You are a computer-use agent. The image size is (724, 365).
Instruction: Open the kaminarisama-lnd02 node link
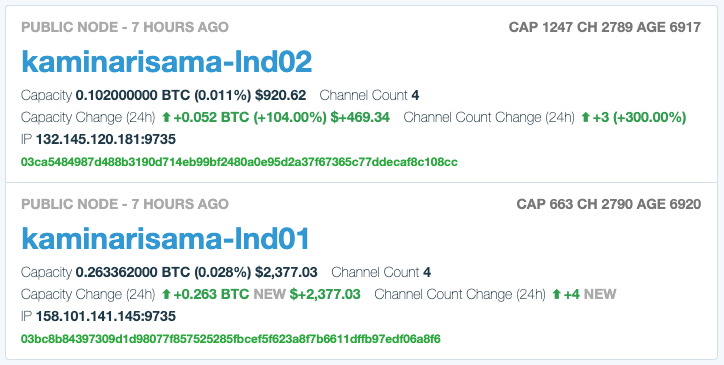pos(167,61)
